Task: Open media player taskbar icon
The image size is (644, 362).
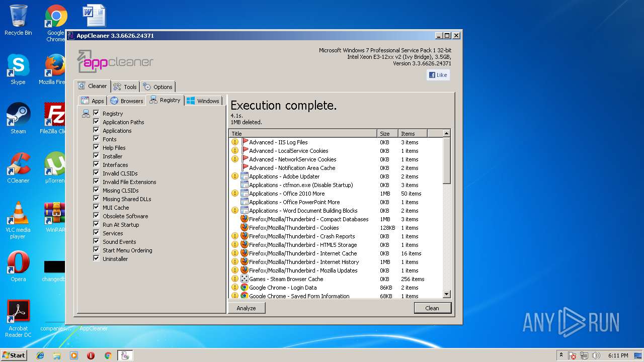Action: point(74,355)
